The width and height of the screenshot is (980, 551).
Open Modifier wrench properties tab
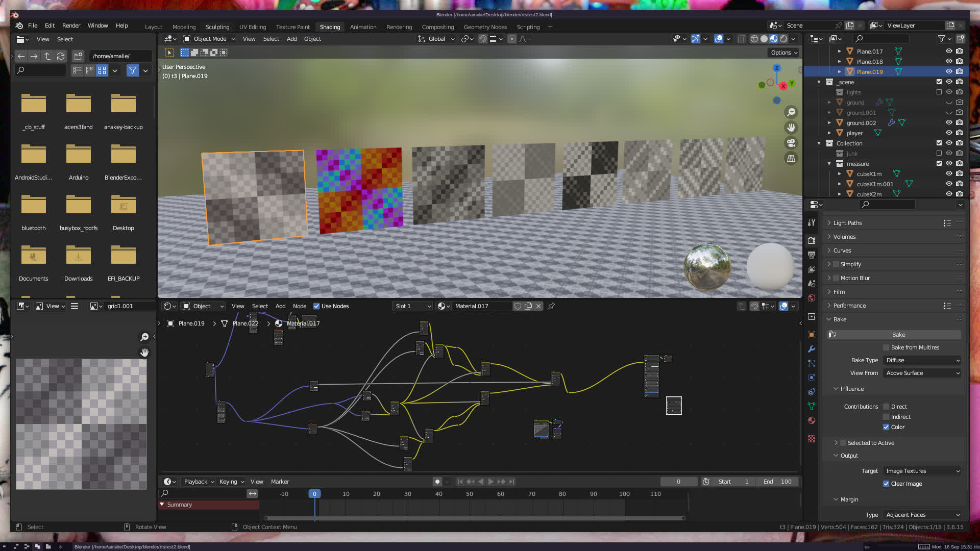coord(812,349)
